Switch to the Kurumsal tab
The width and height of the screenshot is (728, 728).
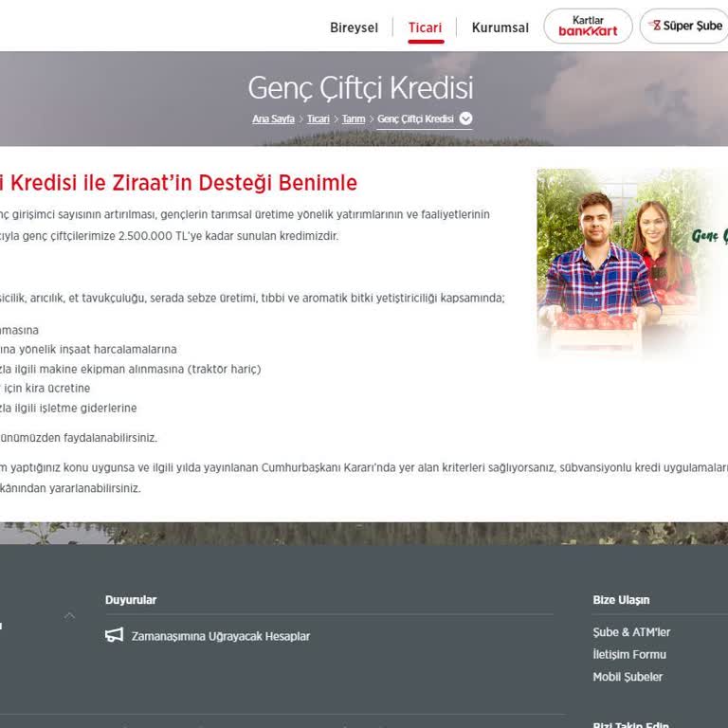[500, 27]
